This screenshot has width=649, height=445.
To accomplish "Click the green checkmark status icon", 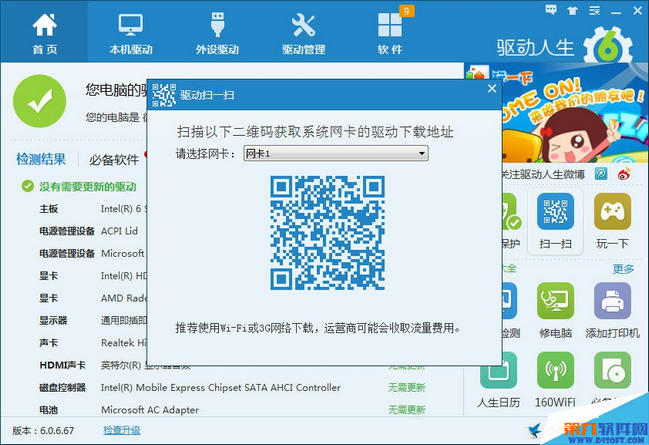I will [40, 101].
